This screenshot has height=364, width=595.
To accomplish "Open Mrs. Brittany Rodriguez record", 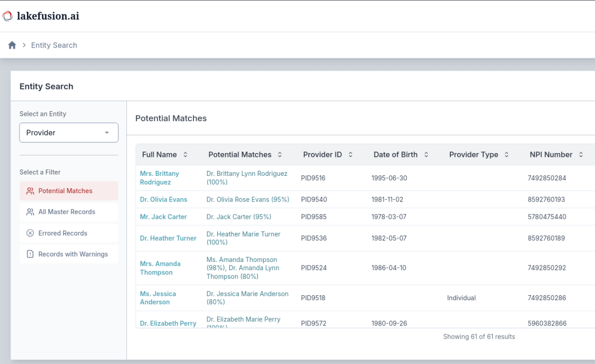I will click(x=159, y=178).
